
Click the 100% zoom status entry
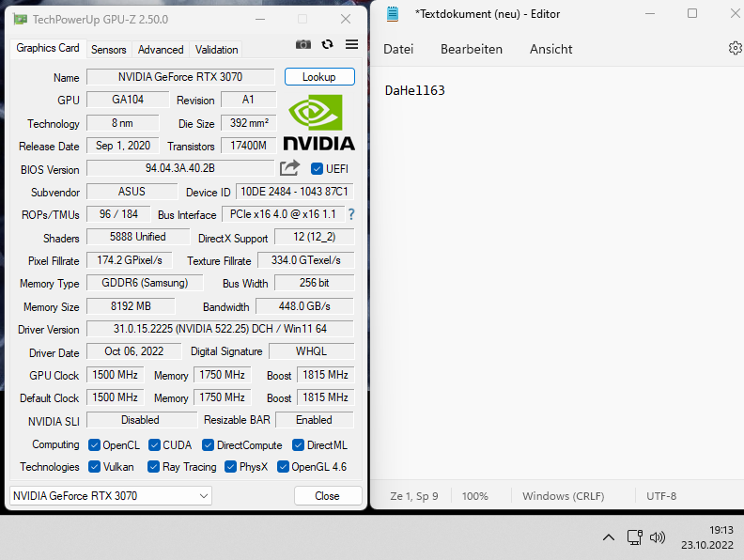coord(475,496)
